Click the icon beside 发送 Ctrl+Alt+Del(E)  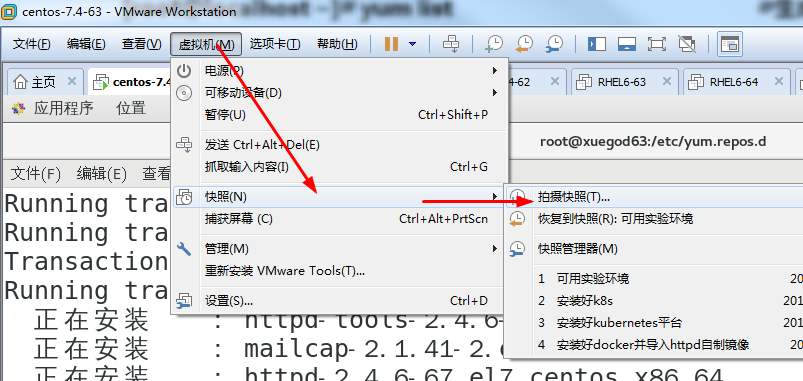coord(184,145)
